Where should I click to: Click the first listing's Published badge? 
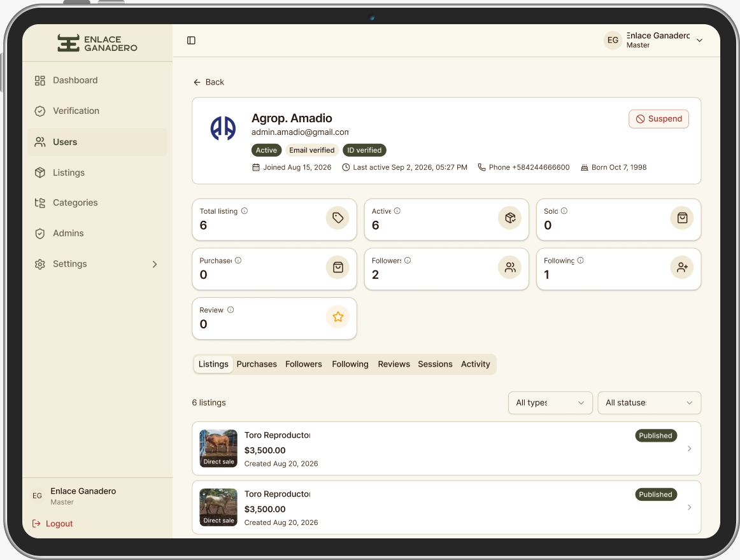click(656, 435)
